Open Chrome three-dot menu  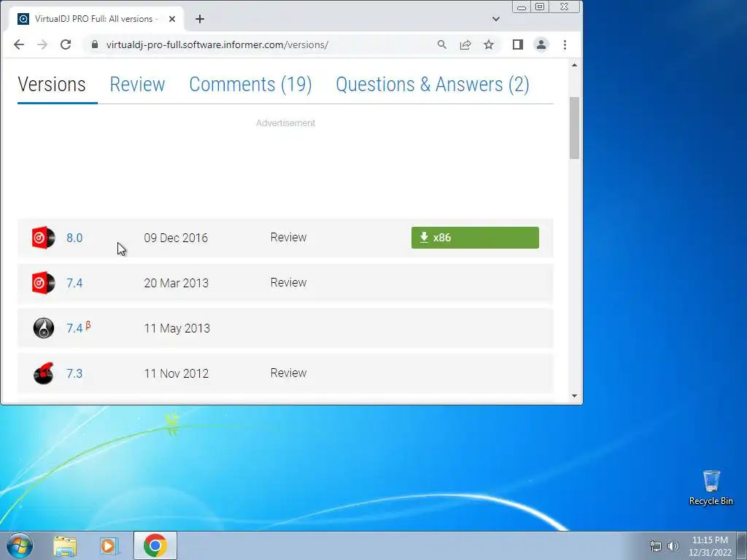[565, 44]
